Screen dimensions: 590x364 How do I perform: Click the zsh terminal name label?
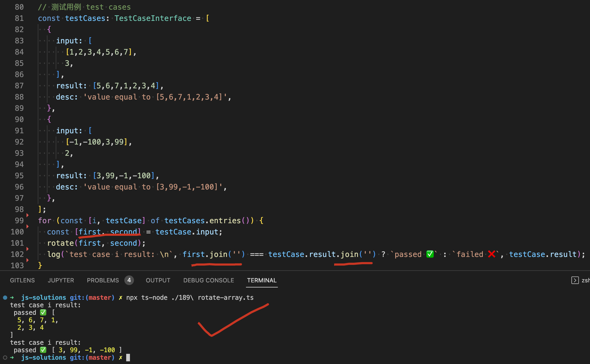[x=585, y=280]
